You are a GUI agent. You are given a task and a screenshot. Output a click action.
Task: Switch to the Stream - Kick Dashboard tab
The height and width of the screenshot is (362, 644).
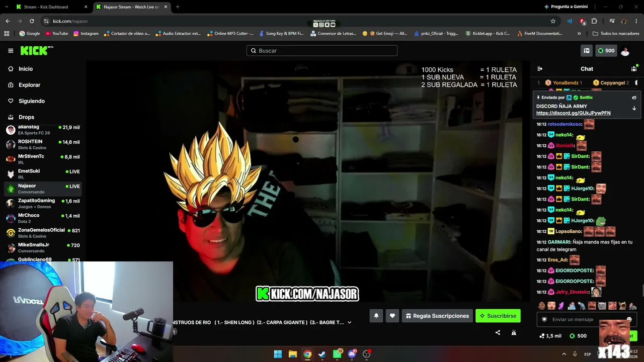click(50, 7)
